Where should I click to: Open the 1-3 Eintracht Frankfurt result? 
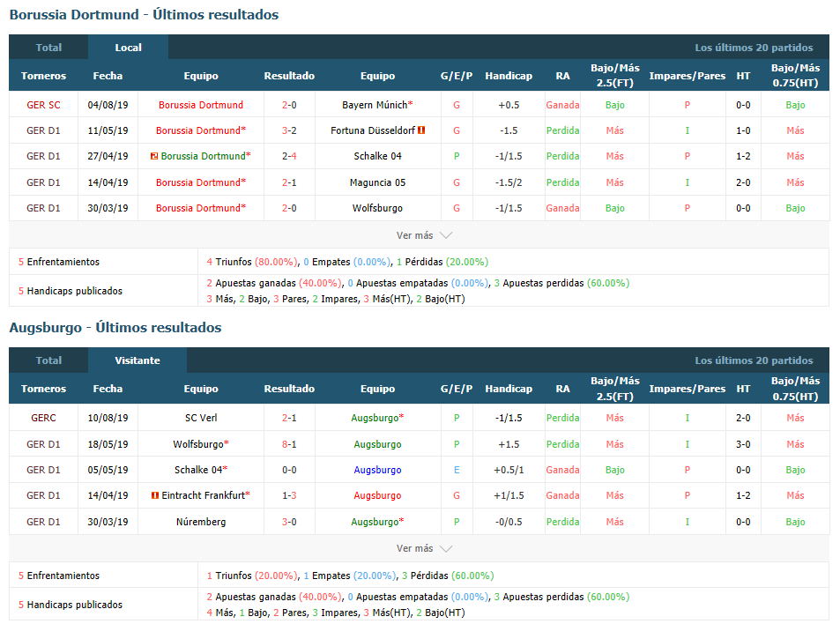pyautogui.click(x=289, y=495)
